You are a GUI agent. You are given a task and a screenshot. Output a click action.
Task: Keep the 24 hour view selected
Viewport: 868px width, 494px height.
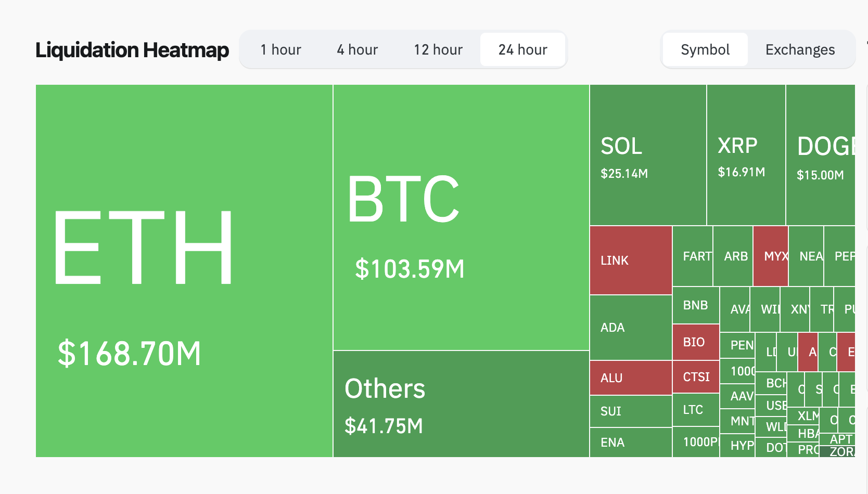tap(522, 49)
